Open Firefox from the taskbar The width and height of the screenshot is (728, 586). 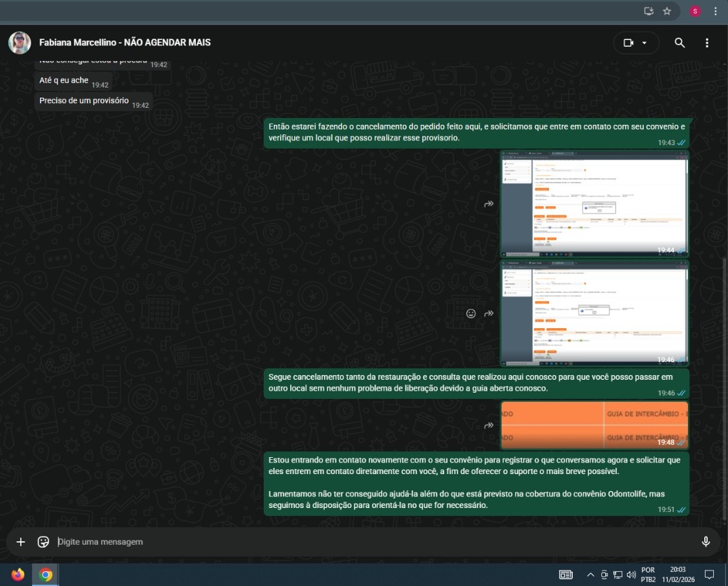click(x=18, y=575)
